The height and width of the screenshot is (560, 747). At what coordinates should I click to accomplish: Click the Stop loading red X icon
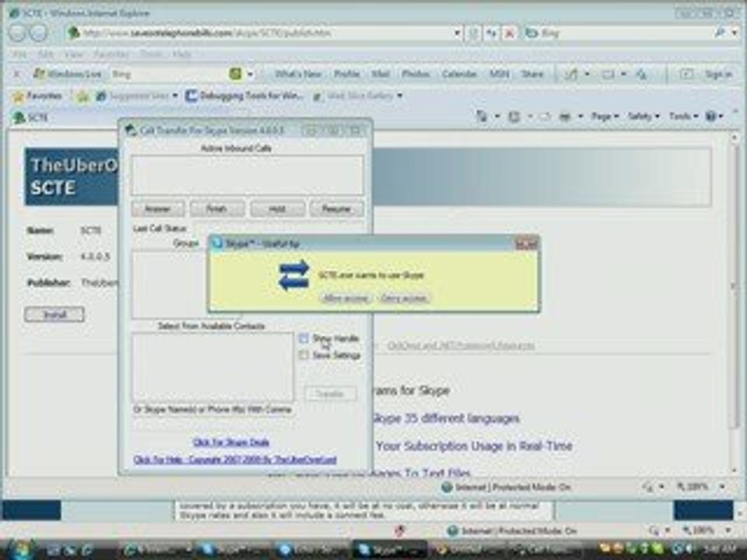pos(509,33)
